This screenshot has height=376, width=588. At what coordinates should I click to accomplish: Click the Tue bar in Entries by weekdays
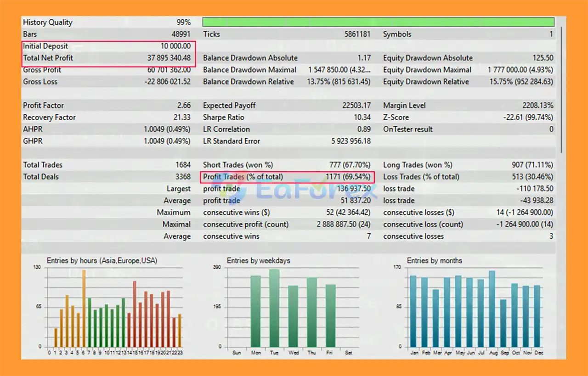pos(274,308)
